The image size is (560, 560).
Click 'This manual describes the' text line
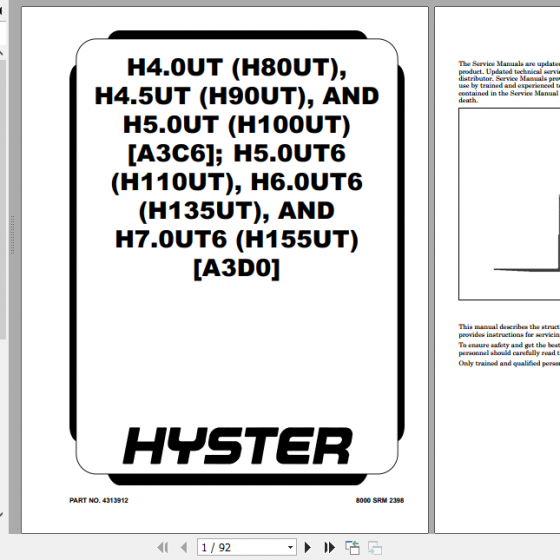click(509, 327)
